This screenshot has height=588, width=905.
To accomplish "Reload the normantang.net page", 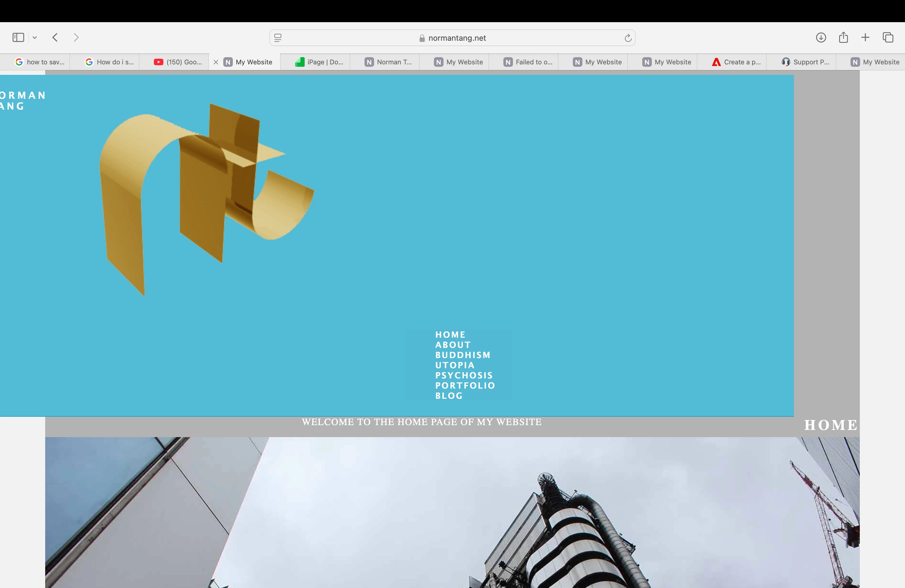I will tap(628, 38).
